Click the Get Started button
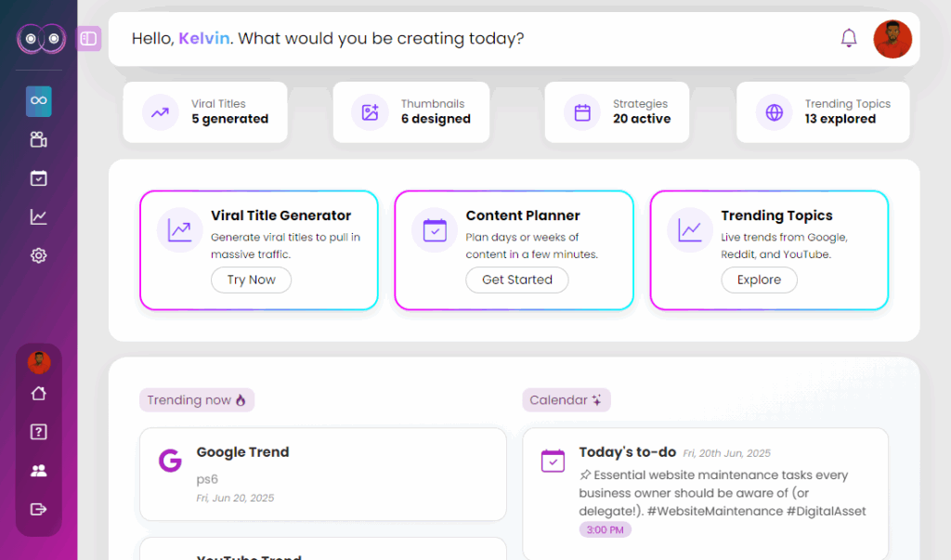Screen dimensions: 951x560 pos(517,280)
